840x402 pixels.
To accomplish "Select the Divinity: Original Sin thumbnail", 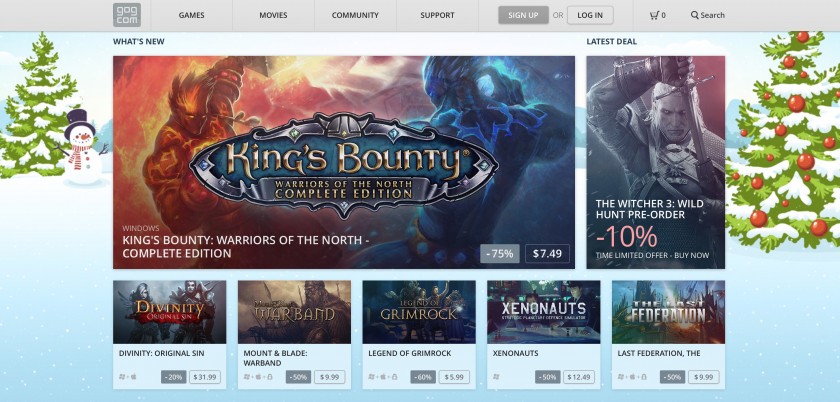I will [x=169, y=312].
